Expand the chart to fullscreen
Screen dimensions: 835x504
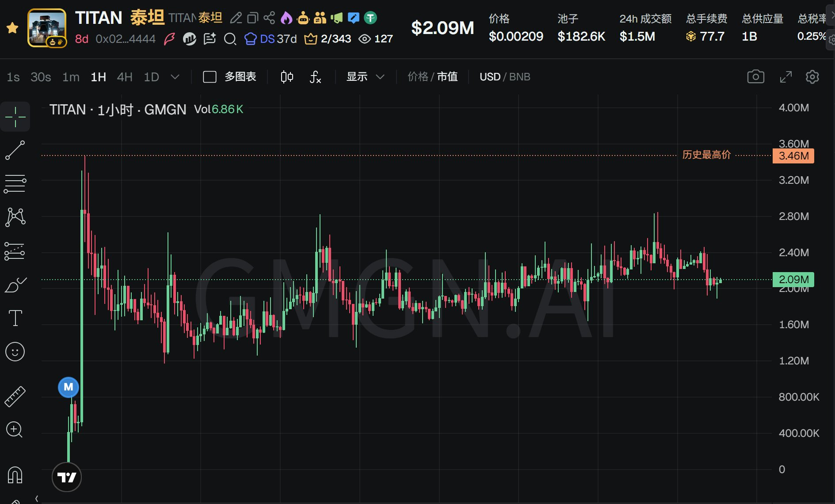pyautogui.click(x=785, y=77)
